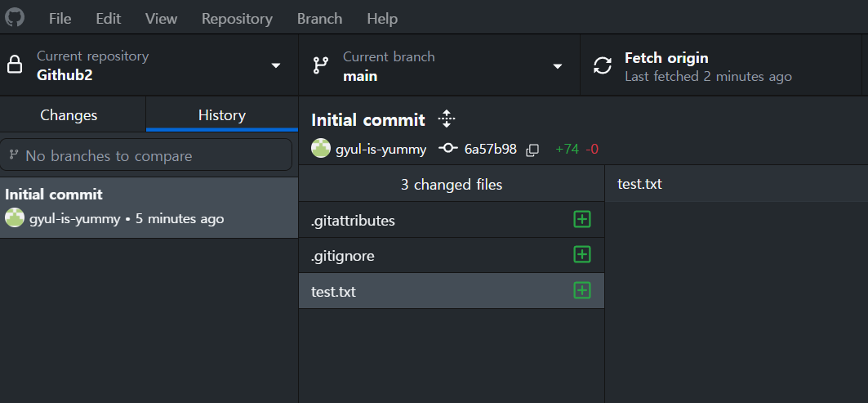The image size is (868, 403).
Task: Click the Fetch origin sync icon
Action: pyautogui.click(x=603, y=65)
